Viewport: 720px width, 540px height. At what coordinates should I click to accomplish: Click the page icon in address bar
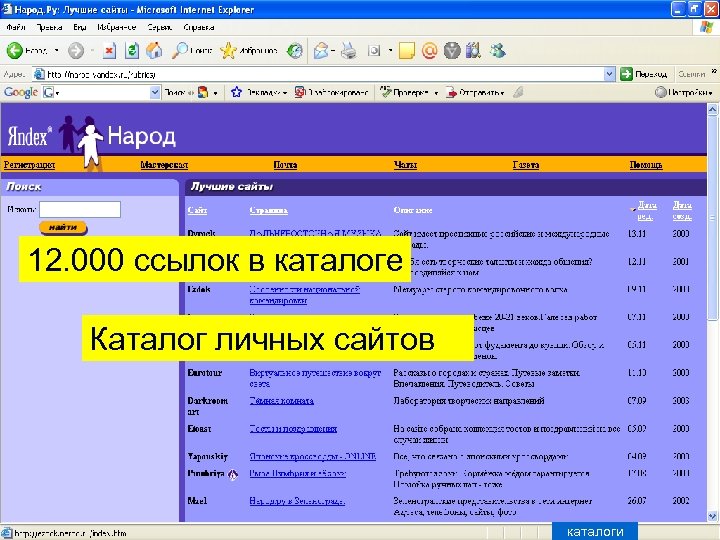tap(39, 74)
